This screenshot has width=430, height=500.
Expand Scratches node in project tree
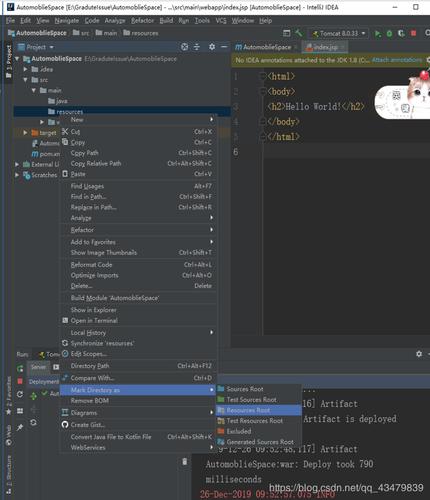click(x=17, y=175)
